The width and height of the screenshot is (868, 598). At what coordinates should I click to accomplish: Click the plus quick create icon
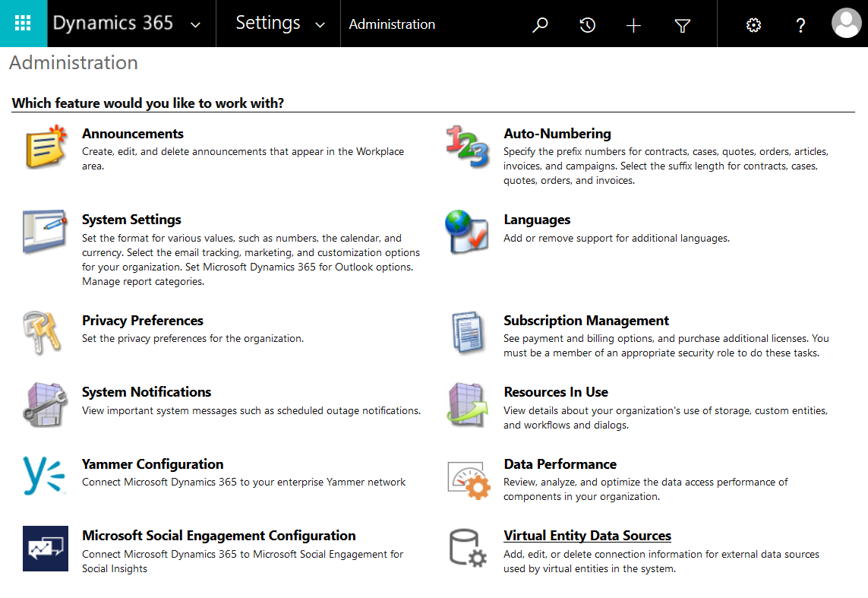[634, 25]
